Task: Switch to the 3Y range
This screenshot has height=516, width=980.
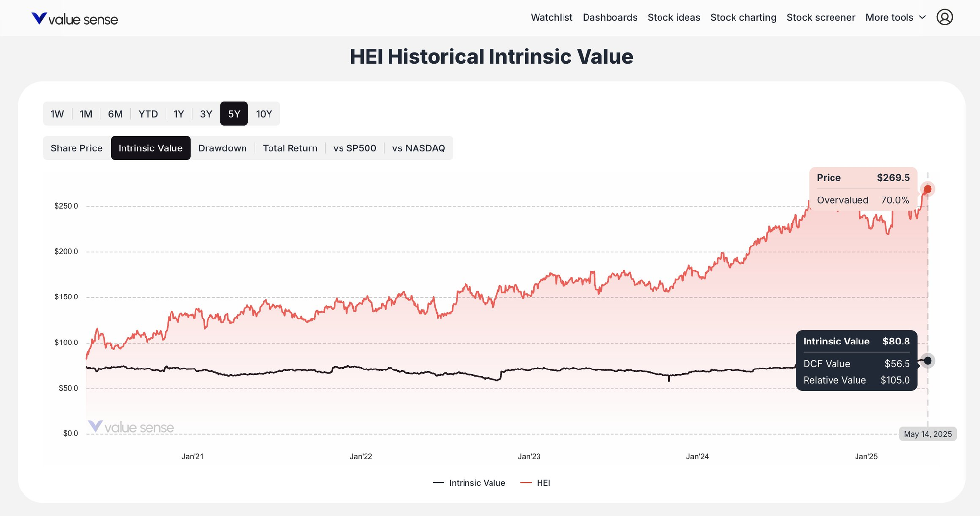Action: point(206,114)
